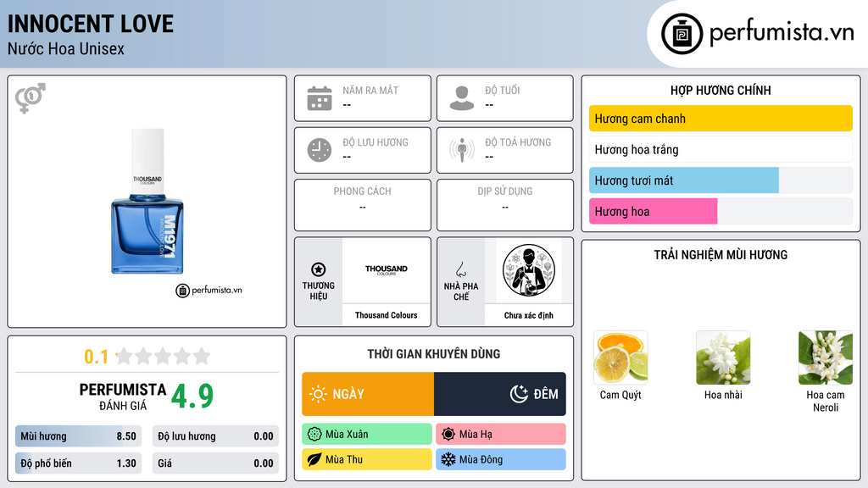Click the calendar icon for Năm ra mắt
Screen dimensions: 868x488
click(x=320, y=98)
